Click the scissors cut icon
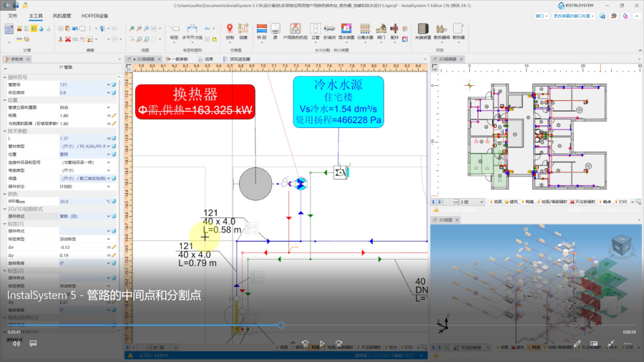Screen dimensions: 644x362 61,39
